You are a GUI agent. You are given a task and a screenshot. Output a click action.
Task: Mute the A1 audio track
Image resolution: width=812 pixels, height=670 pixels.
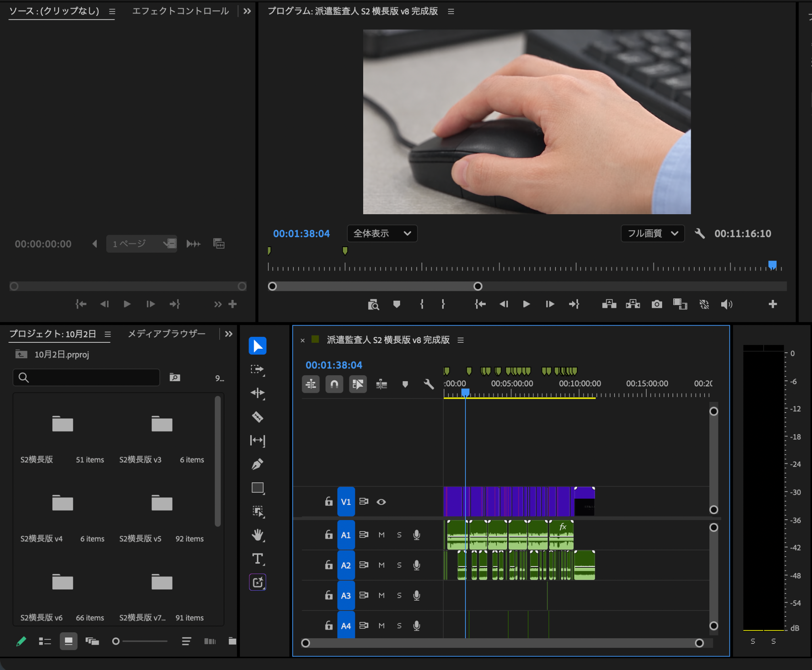pyautogui.click(x=381, y=535)
